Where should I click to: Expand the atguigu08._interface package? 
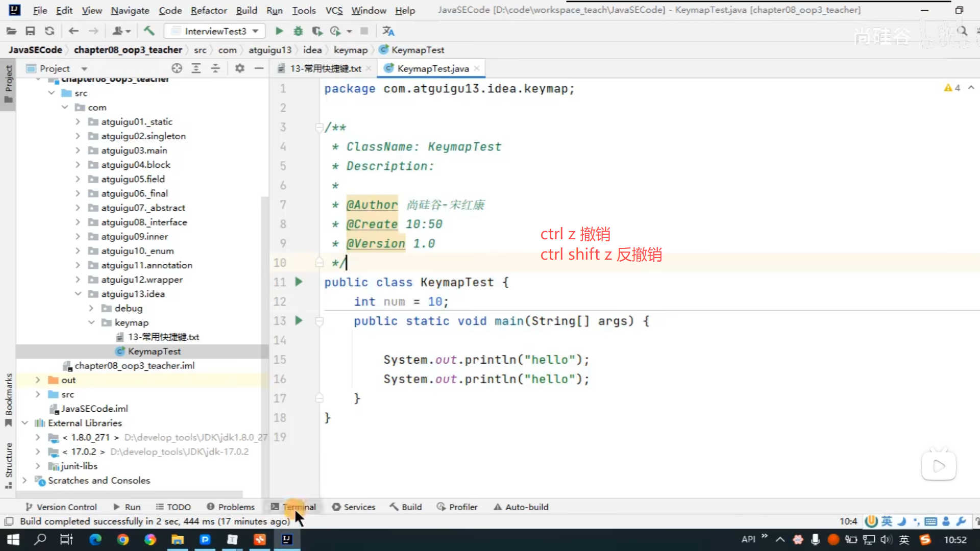(x=78, y=222)
